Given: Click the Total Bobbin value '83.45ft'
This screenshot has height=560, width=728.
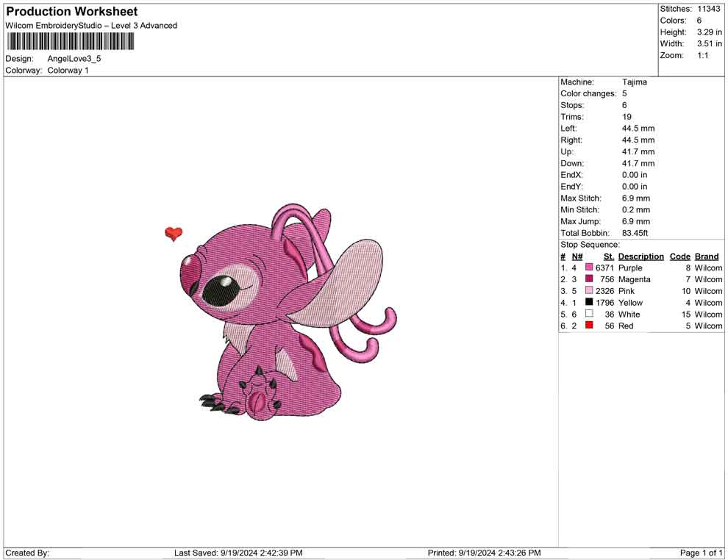Looking at the screenshot, I should [635, 232].
